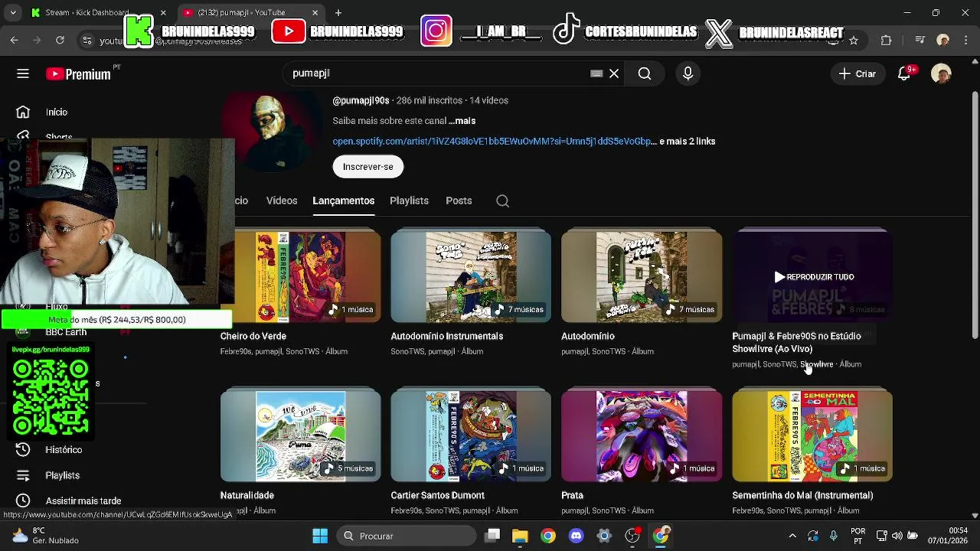The image size is (980, 551).
Task: Open the Autodomínio album thumbnail
Action: [x=642, y=276]
